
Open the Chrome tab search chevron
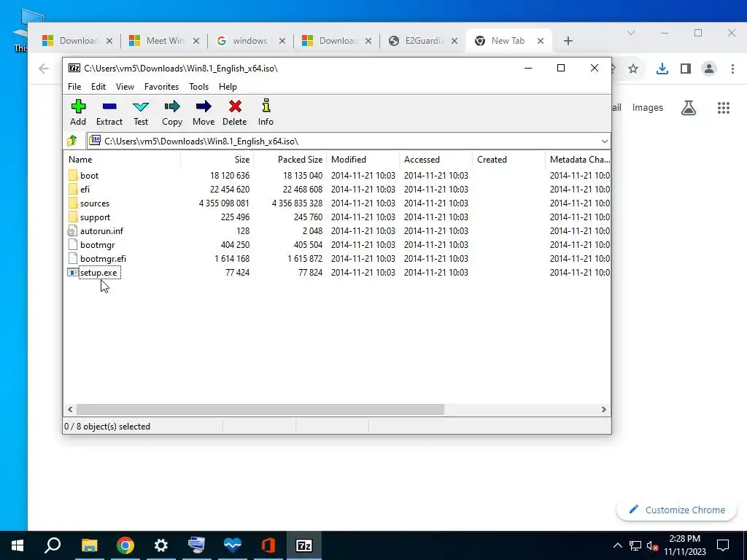point(631,33)
